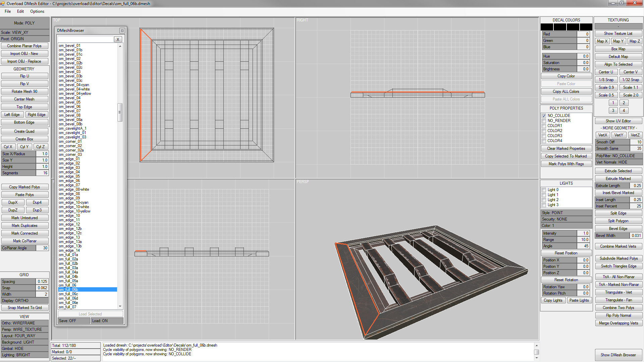Clear the browser filter with the X button

click(x=118, y=39)
